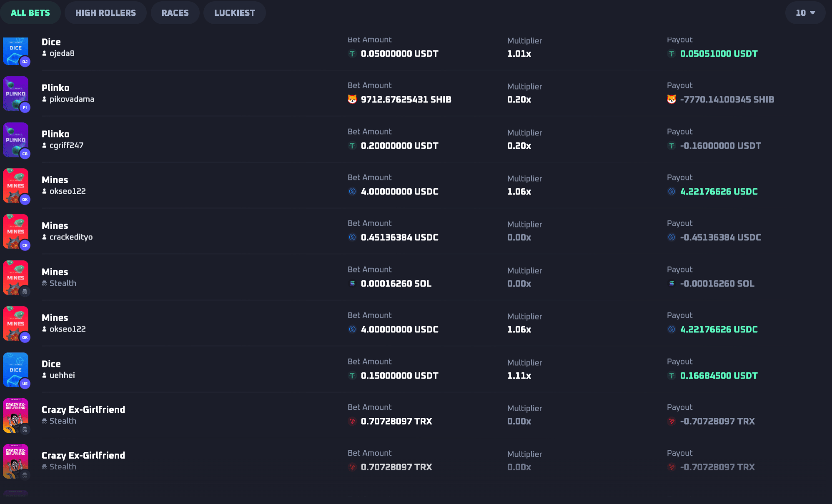The height and width of the screenshot is (504, 832).
Task: Click the Dice game icon beside ojeda8
Action: pyautogui.click(x=15, y=51)
